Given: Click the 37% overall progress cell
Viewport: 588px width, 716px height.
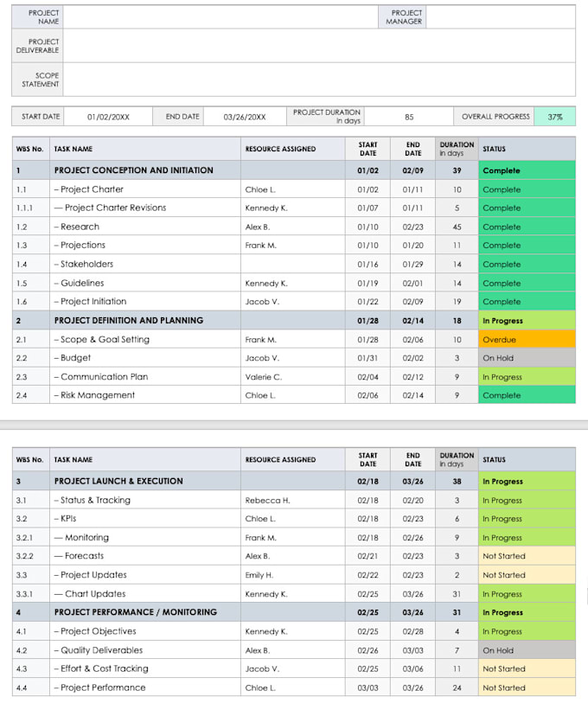Looking at the screenshot, I should point(554,117).
